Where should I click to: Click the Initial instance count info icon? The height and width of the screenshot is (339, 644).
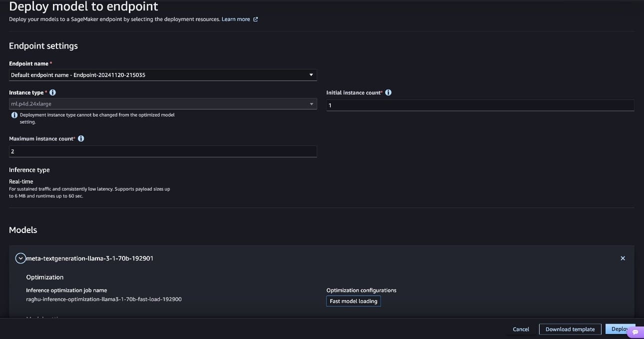[x=388, y=92]
